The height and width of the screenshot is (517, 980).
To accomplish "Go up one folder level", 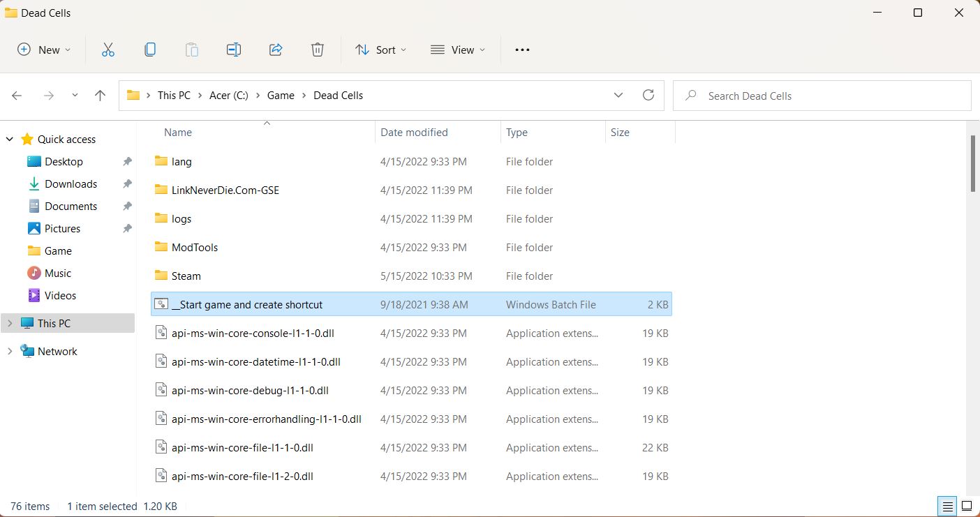I will (100, 95).
